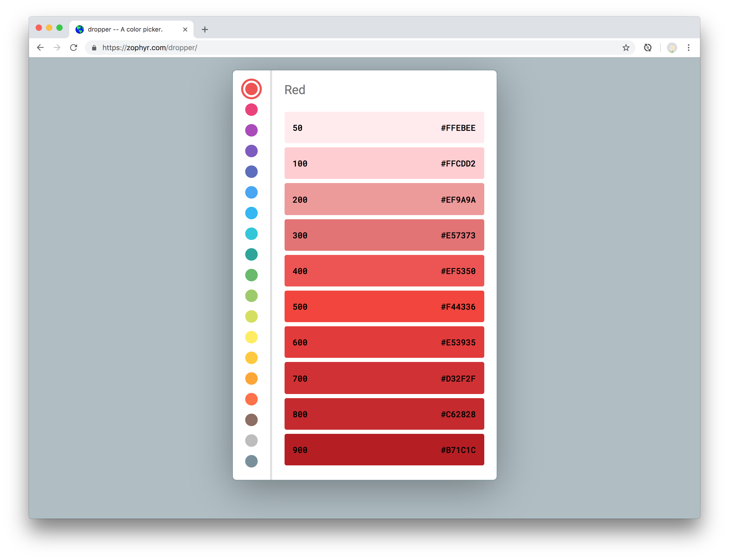Select the selected red palette circle
729x560 pixels.
251,89
